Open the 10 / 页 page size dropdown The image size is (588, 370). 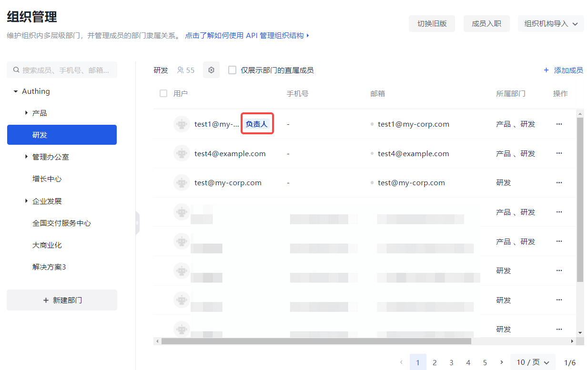click(x=533, y=362)
